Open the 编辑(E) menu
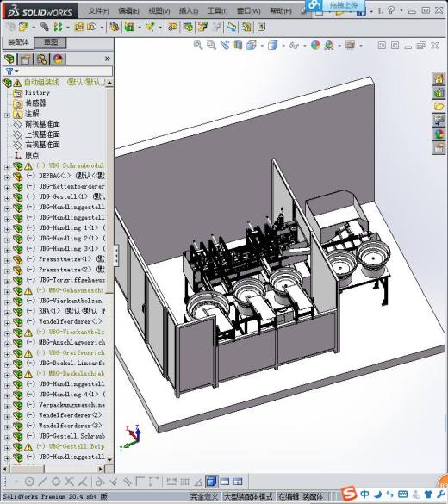The image size is (448, 504). click(128, 11)
